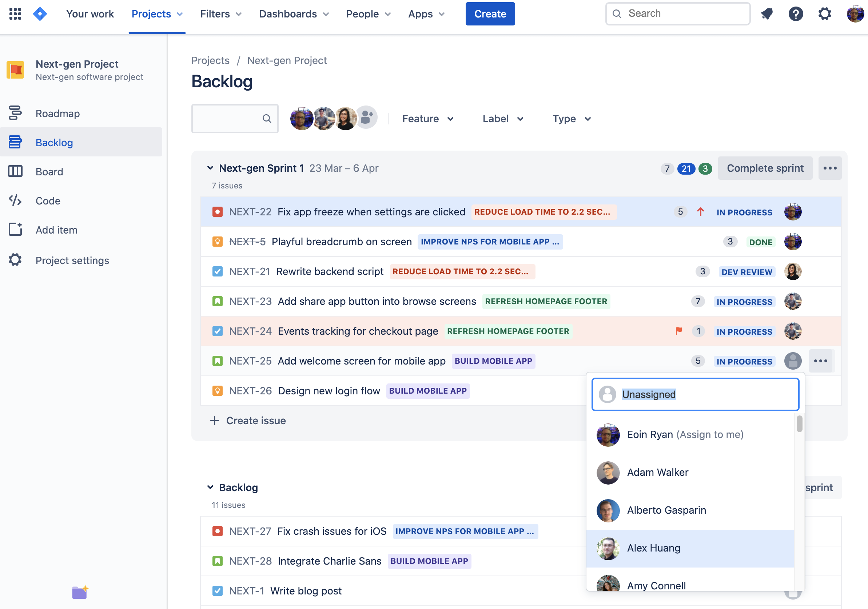Open the app switcher grid icon

(15, 14)
